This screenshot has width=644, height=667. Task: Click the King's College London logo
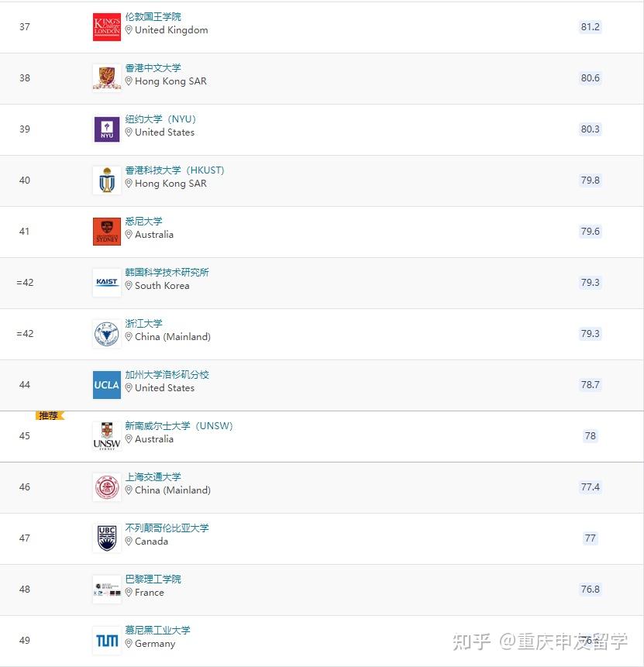point(106,26)
